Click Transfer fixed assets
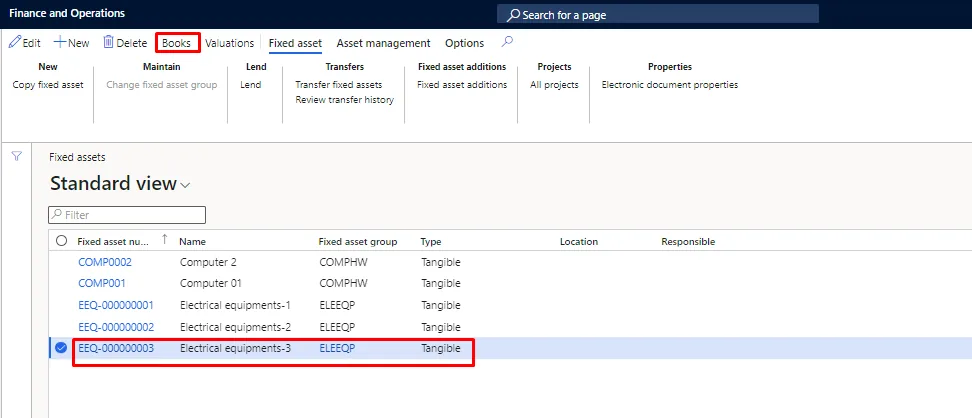Viewport: 972px width, 418px height. pyautogui.click(x=338, y=85)
